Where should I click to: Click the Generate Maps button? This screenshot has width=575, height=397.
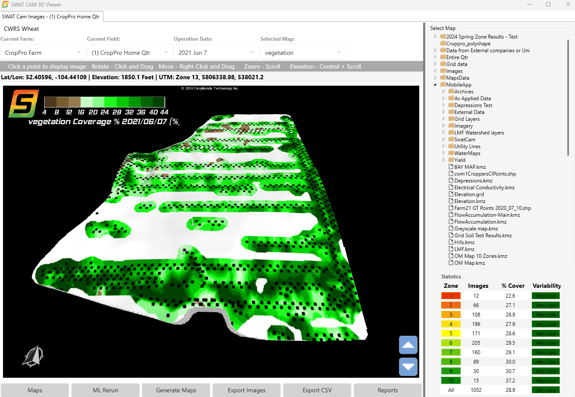176,390
